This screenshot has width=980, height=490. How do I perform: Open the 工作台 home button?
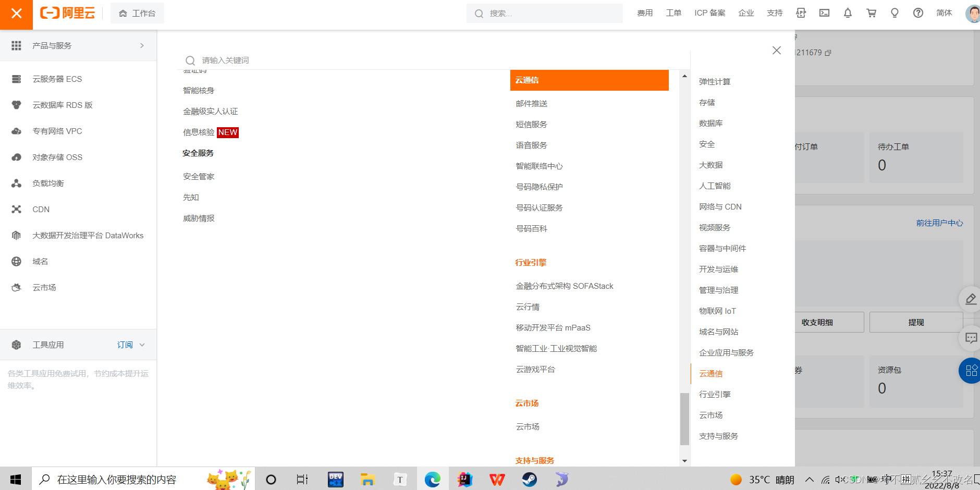(137, 13)
